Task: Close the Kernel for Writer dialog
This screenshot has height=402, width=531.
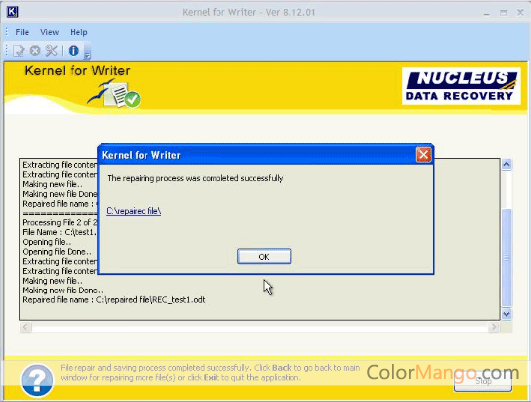Action: coord(423,155)
